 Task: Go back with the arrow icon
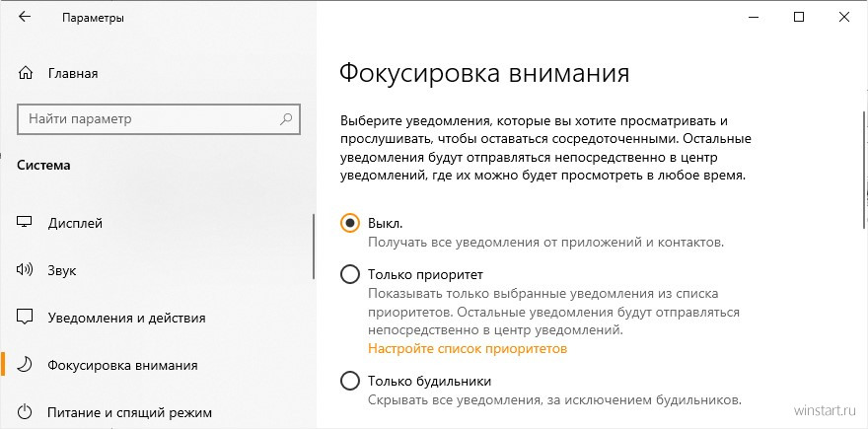tap(25, 17)
